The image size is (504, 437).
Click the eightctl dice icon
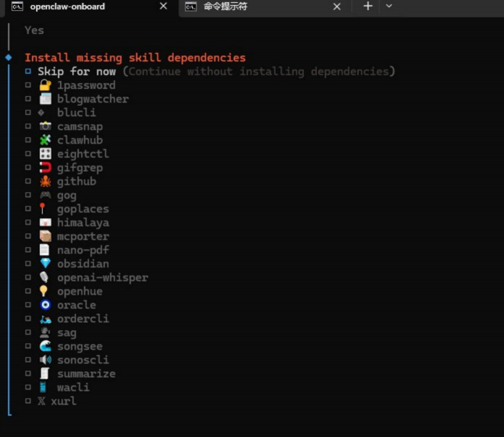[x=45, y=154]
